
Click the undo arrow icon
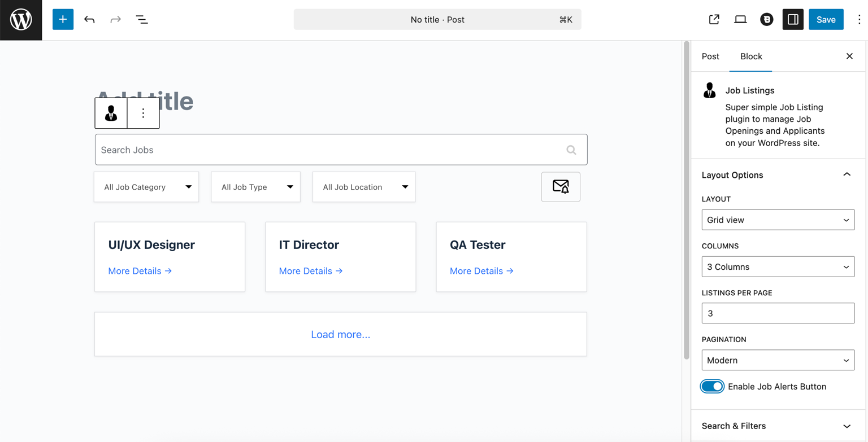[x=89, y=20]
